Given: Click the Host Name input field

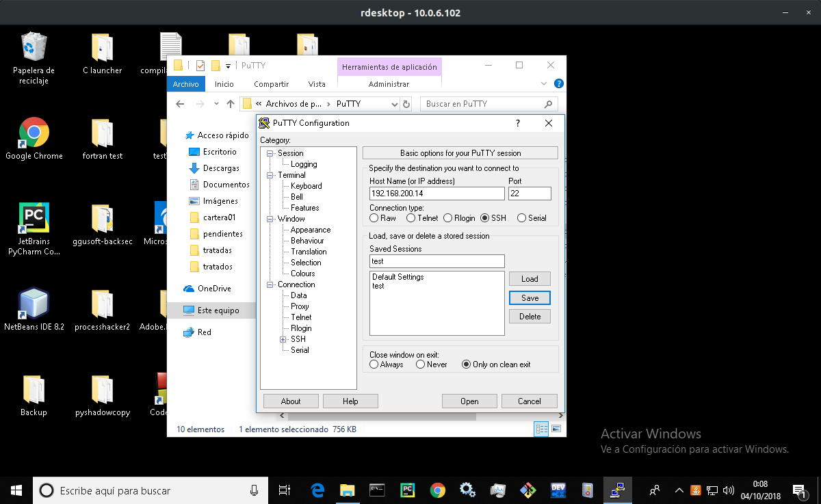Looking at the screenshot, I should (x=436, y=194).
